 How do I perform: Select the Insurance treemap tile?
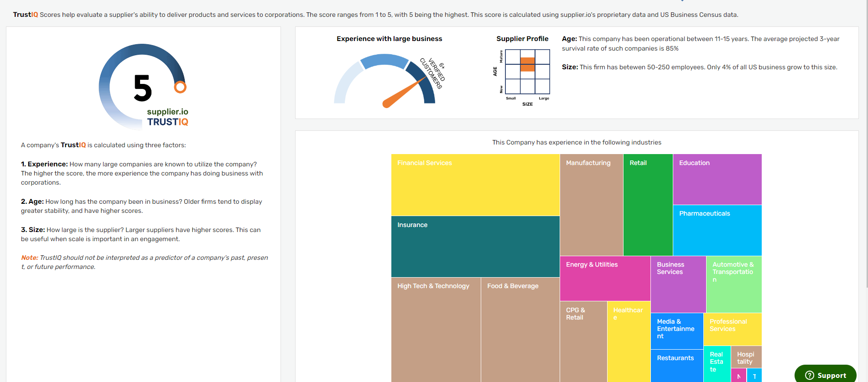point(475,247)
